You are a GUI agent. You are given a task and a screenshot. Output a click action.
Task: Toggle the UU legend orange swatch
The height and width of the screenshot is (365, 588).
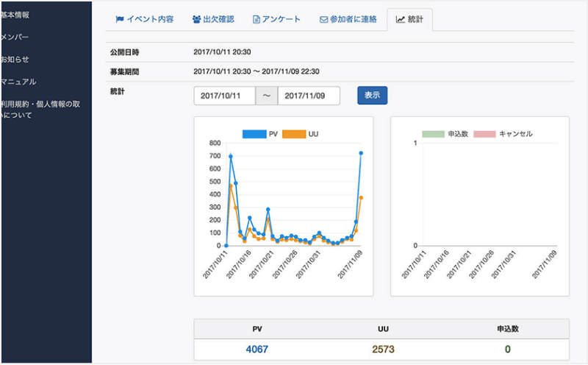[294, 134]
